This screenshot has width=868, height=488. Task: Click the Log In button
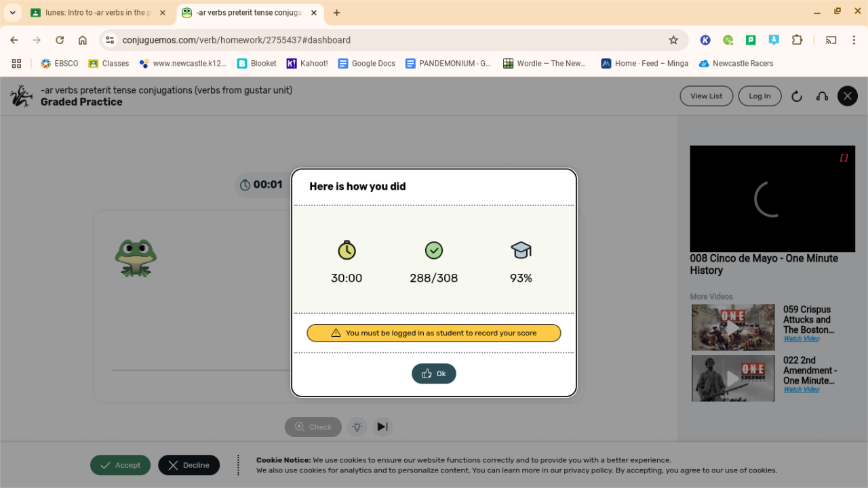(x=759, y=96)
